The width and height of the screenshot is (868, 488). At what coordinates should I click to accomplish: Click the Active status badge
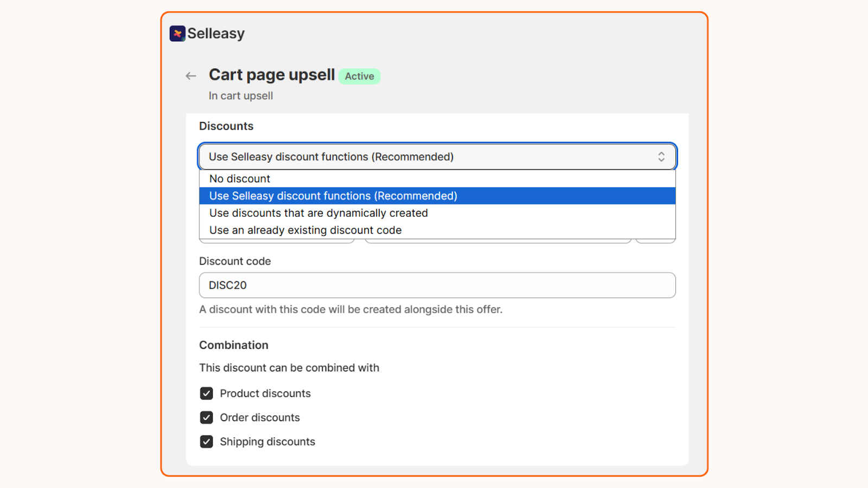(359, 76)
